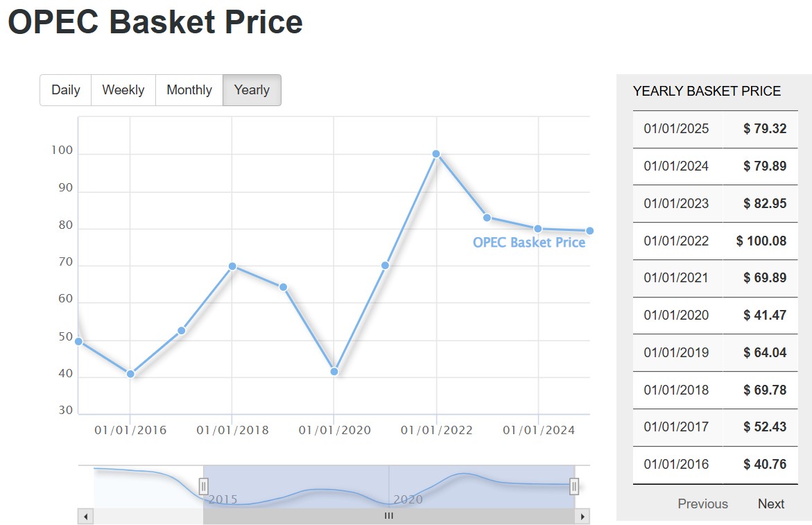
Task: Switch to the Weekly price view
Action: click(123, 90)
